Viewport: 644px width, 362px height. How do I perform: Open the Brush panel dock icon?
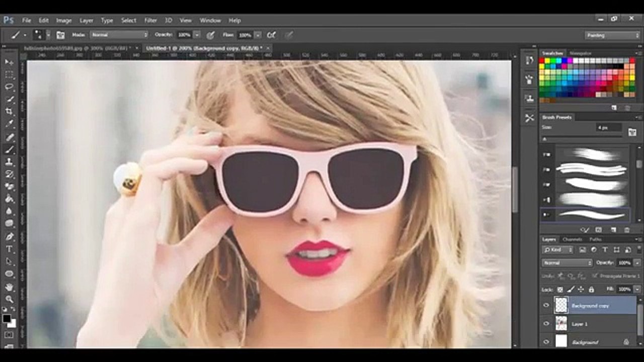(529, 79)
